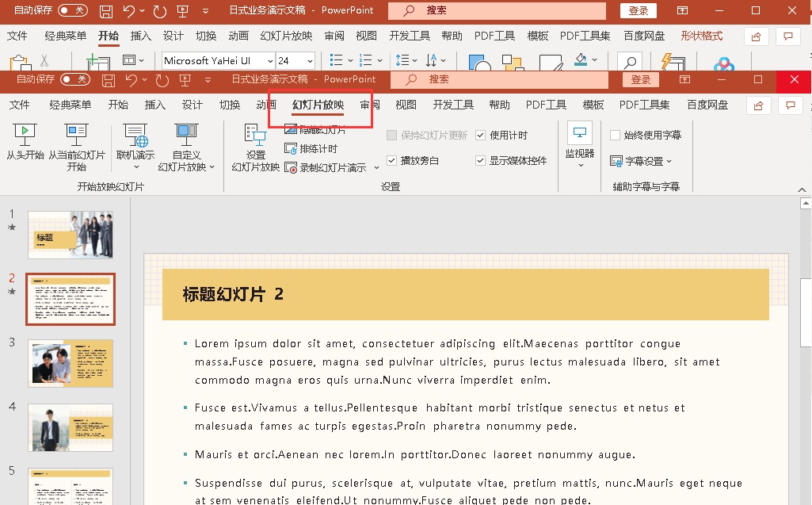
Task: Undo icon in front window title bar
Action: [x=132, y=80]
